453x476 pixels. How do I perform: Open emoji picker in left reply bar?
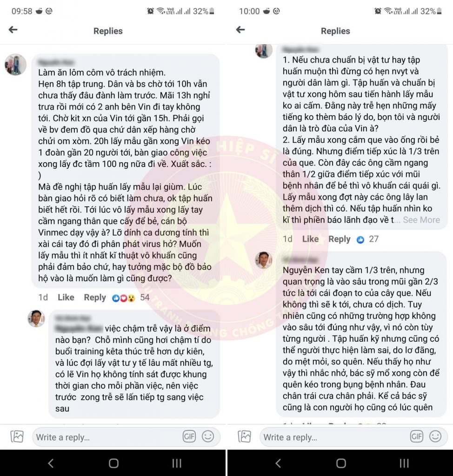pos(208,436)
